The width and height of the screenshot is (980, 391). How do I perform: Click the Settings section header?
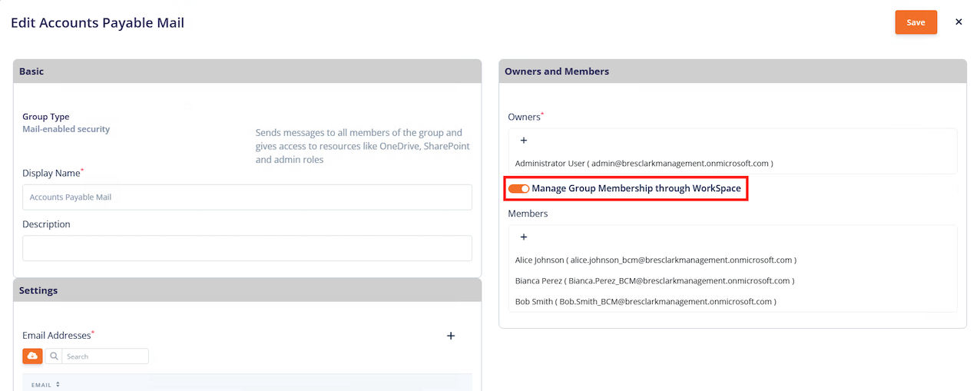coord(247,291)
